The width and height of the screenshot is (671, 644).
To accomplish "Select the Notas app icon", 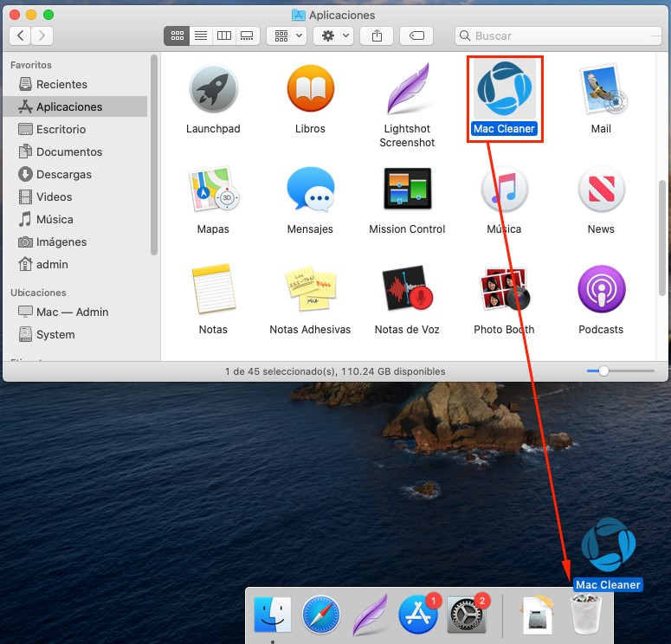I will tap(214, 289).
